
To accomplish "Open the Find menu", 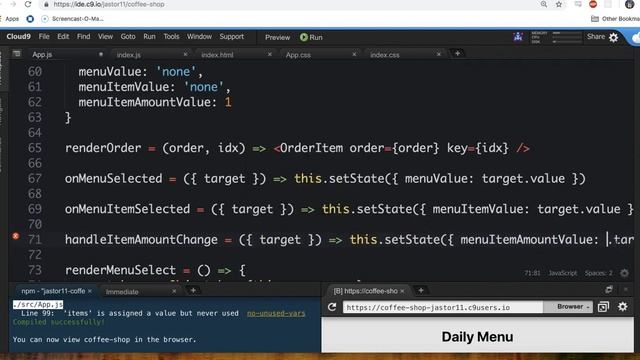I will pyautogui.click(x=83, y=37).
